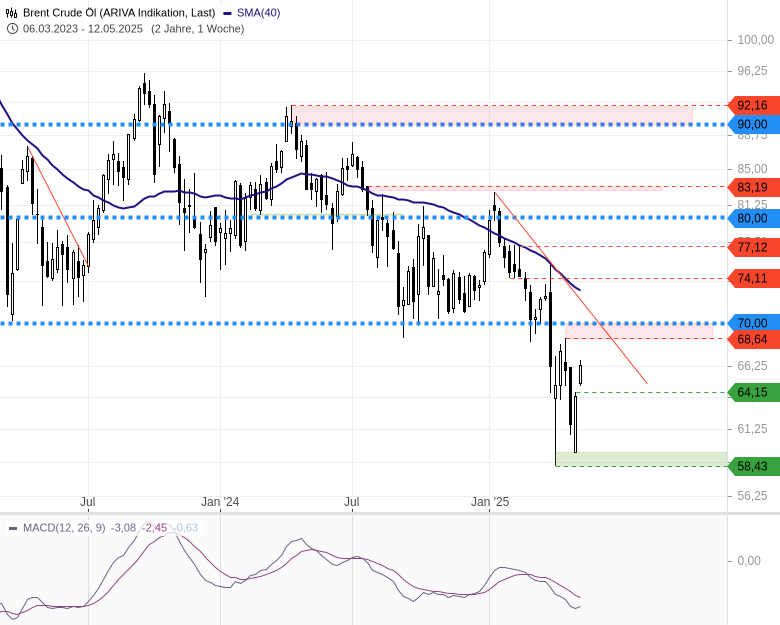The width and height of the screenshot is (780, 625).
Task: Click the 92,16 red resistance price tag
Action: coord(753,105)
